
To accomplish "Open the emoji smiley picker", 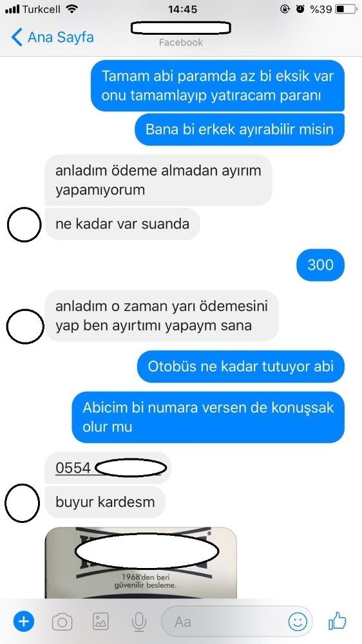I will (x=298, y=622).
